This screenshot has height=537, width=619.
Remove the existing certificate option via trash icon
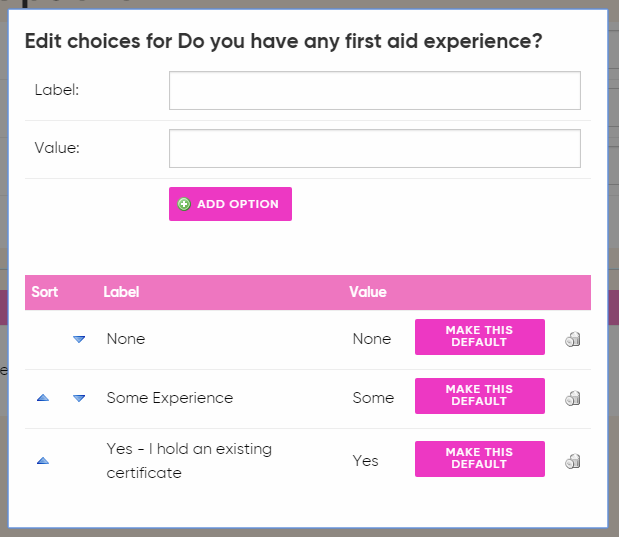click(573, 461)
